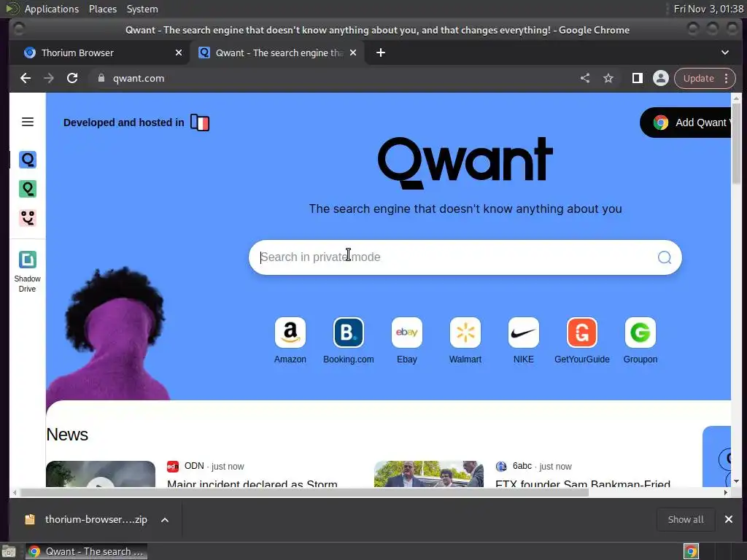This screenshot has width=747, height=560.
Task: Open the ODN storm news thumbnail
Action: coord(101,474)
